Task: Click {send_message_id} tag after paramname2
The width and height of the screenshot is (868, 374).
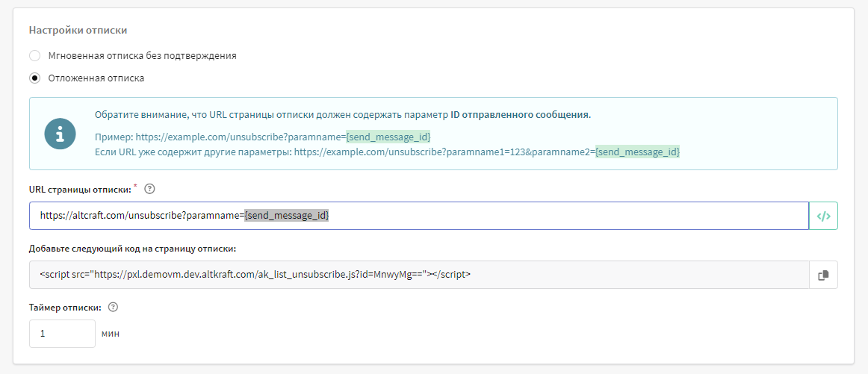Action: point(637,152)
